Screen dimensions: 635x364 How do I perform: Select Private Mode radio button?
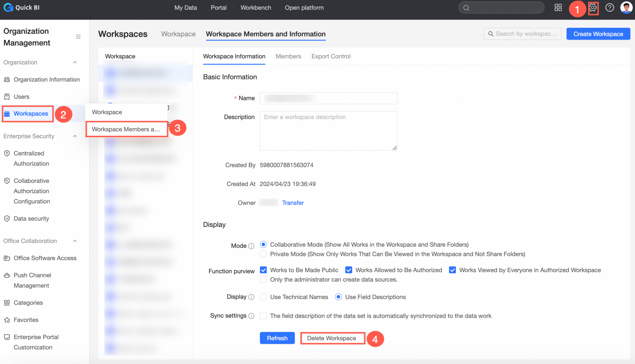263,254
